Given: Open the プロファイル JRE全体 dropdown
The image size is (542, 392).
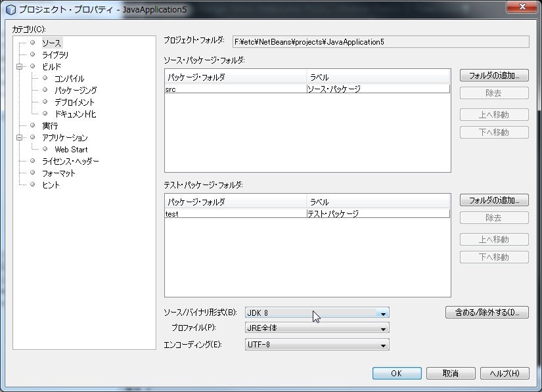Looking at the screenshot, I should (382, 328).
